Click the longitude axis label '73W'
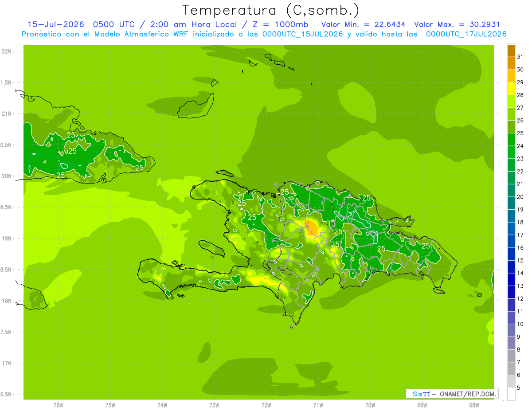Viewport: 532px width, 411px height. 214,405
